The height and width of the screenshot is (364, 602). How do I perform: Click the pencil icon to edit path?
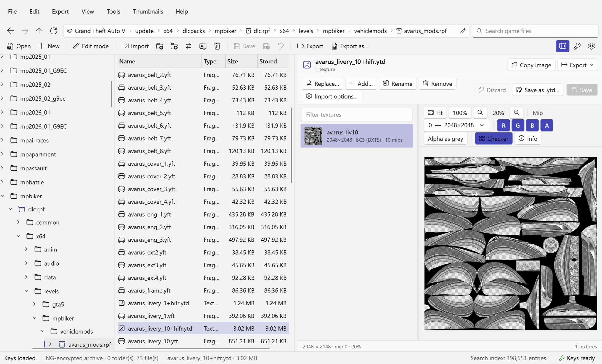point(463,31)
